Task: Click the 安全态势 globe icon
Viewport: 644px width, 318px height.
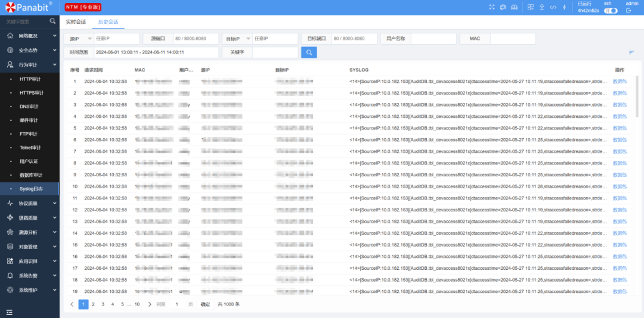Action: (10, 51)
